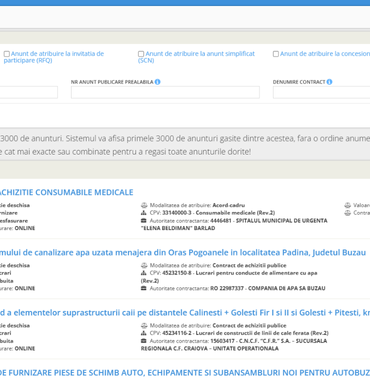Select '4446481 - SPITALUL MUNICIPAL DE URGENTA' text
The width and height of the screenshot is (370, 380).
point(269,221)
